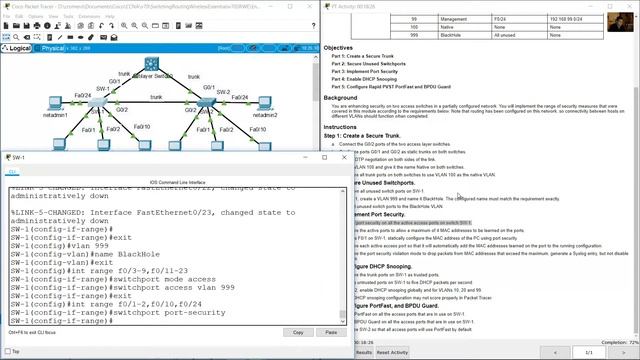
Task: Choose the Draw Freeform tool
Action: pyautogui.click(x=91, y=37)
